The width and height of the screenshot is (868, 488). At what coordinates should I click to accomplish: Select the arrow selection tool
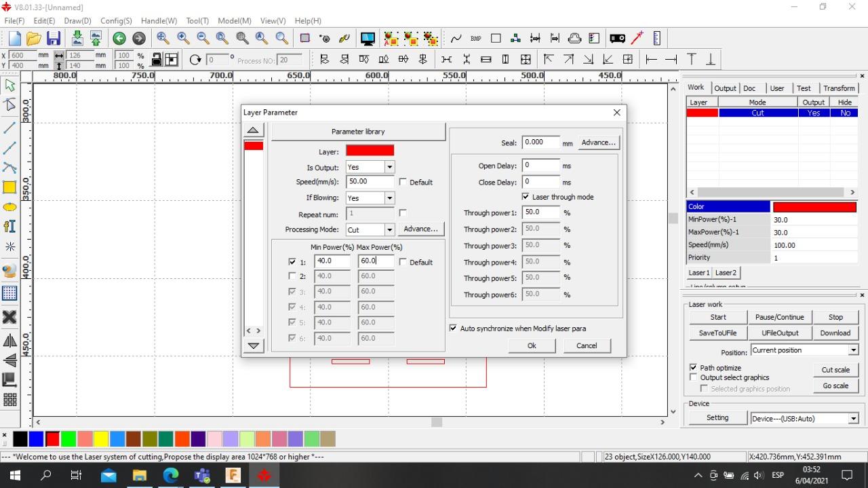10,86
